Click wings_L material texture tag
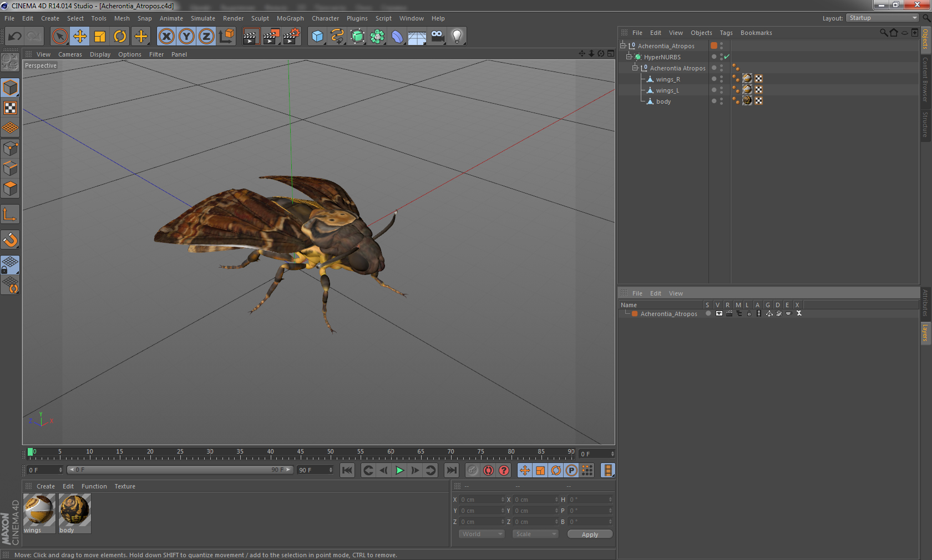This screenshot has width=932, height=560. (747, 90)
